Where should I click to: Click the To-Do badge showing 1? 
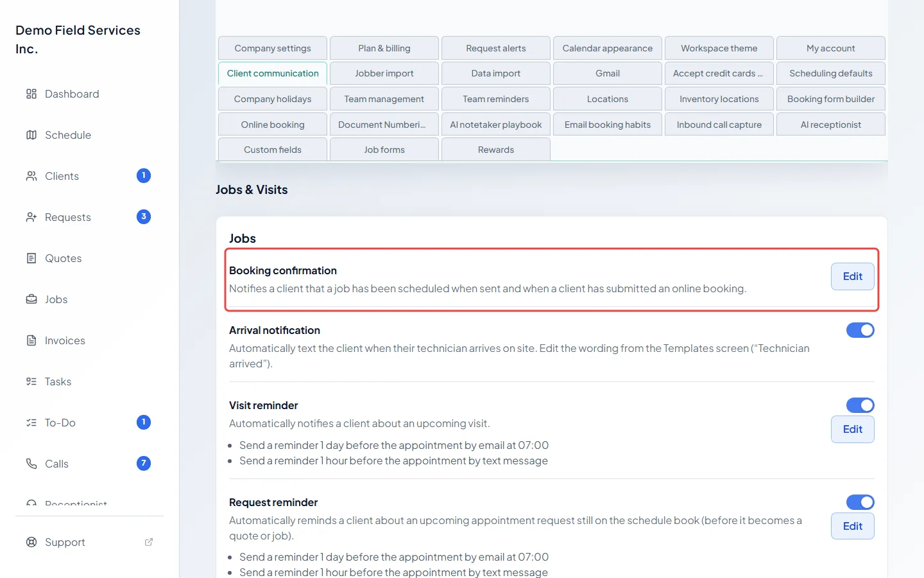[144, 422]
